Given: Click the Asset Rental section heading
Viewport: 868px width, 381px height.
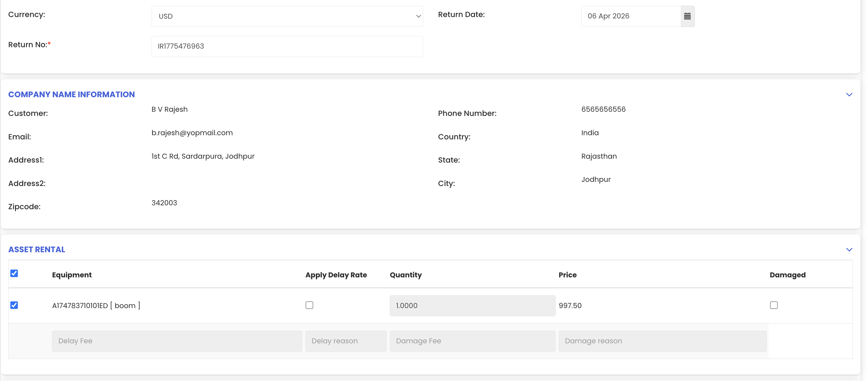Looking at the screenshot, I should coord(37,249).
